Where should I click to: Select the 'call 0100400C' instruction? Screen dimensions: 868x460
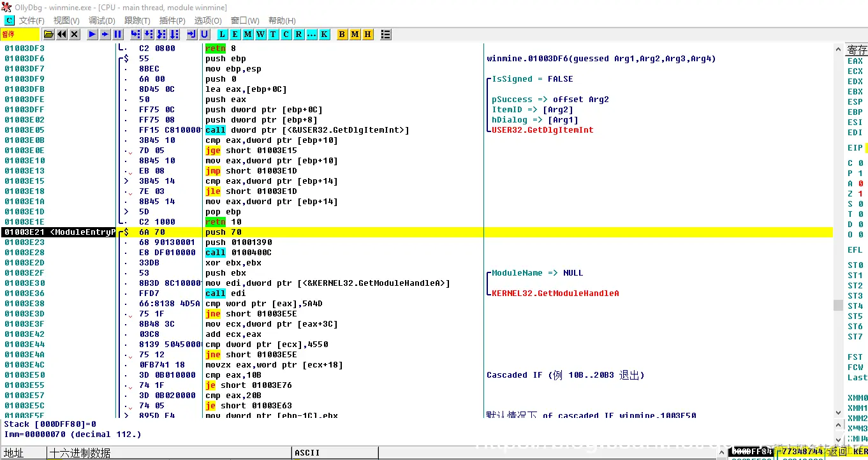(x=239, y=253)
